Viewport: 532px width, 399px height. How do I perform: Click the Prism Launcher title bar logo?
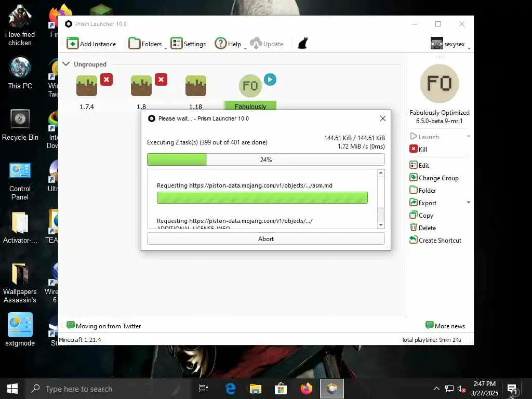[69, 24]
